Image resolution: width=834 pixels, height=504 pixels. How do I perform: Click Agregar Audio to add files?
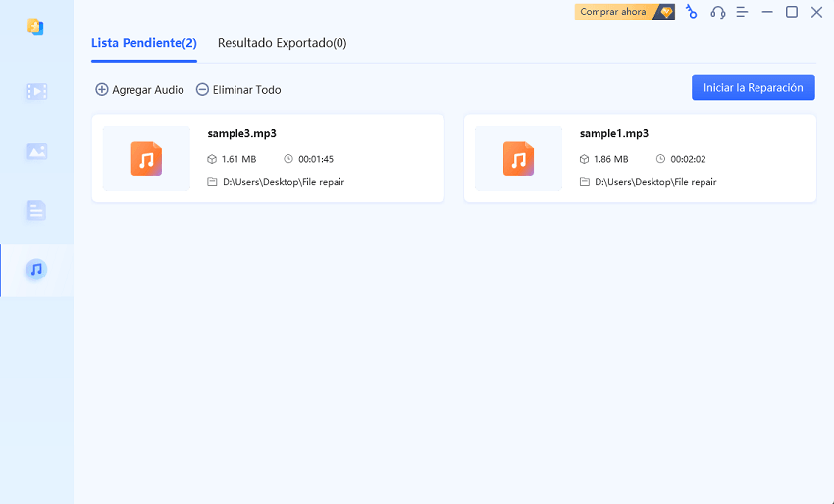tap(139, 89)
